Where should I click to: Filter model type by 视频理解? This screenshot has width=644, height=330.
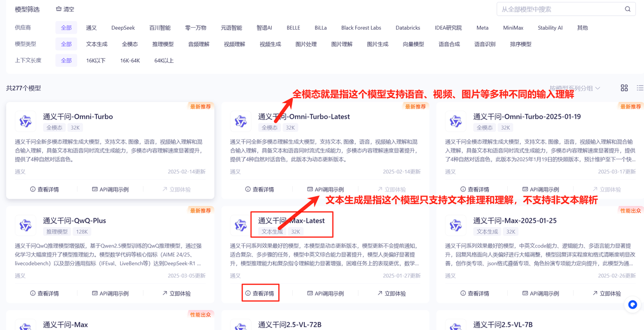coord(234,44)
